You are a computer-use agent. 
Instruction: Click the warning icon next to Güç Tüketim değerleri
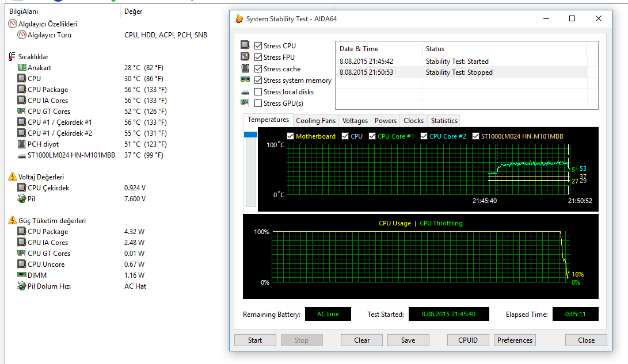coord(13,220)
